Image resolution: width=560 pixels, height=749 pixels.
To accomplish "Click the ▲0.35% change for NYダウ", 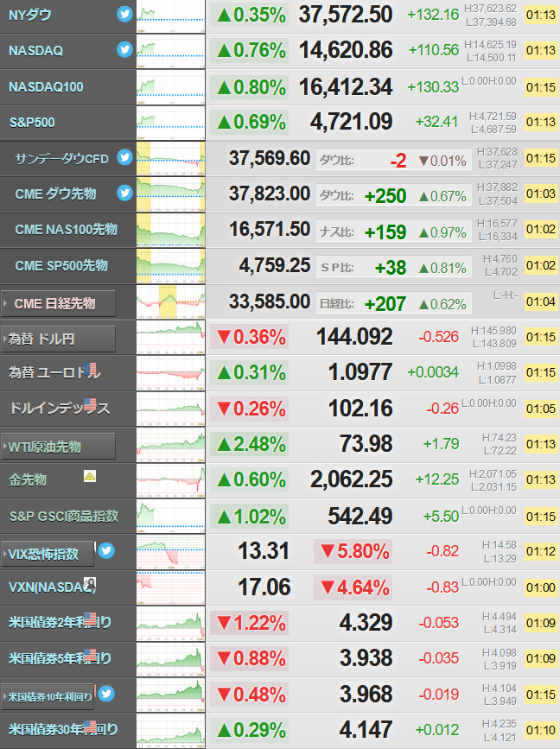I will pos(250,16).
